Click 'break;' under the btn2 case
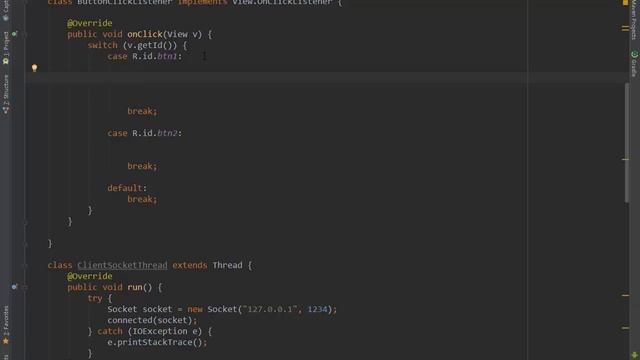This screenshot has width=640, height=360. click(142, 166)
